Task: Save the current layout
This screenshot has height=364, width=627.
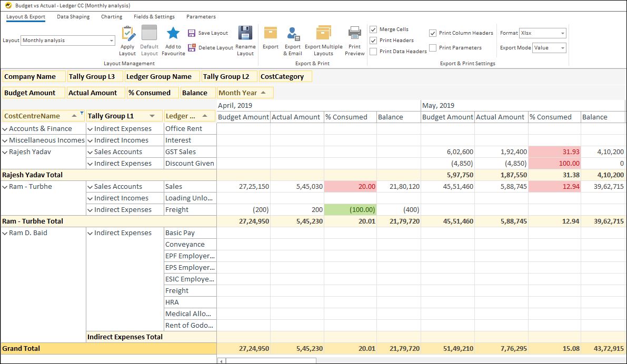Action: tap(208, 32)
